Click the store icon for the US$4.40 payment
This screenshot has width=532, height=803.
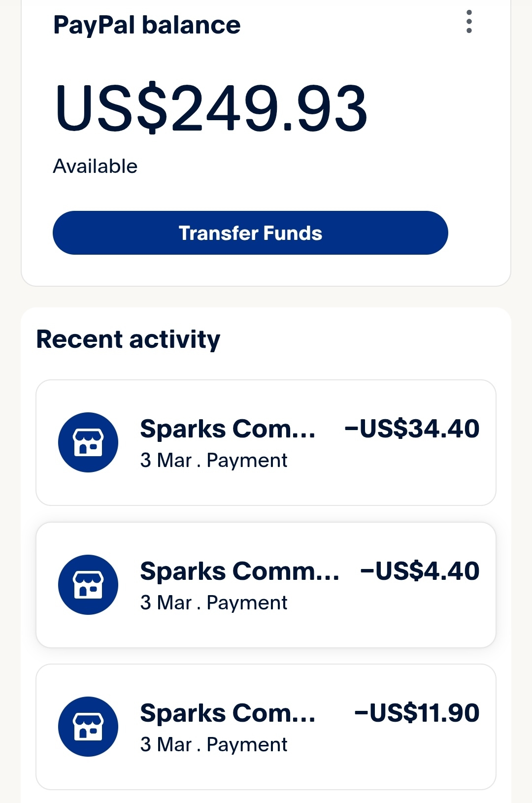[x=88, y=585]
